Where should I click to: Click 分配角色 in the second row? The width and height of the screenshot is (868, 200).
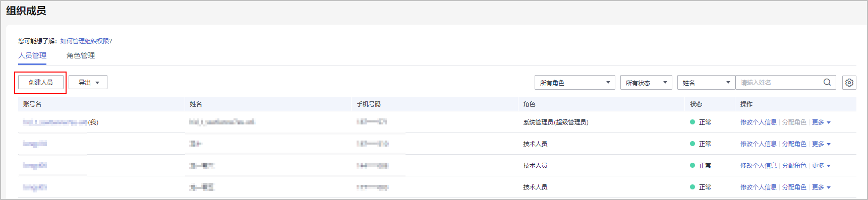coord(794,144)
